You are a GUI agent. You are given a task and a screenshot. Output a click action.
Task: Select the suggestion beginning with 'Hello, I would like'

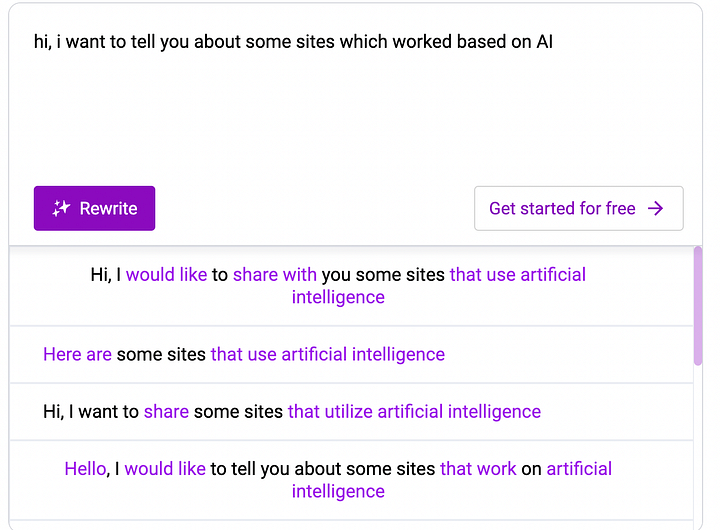[x=351, y=480]
